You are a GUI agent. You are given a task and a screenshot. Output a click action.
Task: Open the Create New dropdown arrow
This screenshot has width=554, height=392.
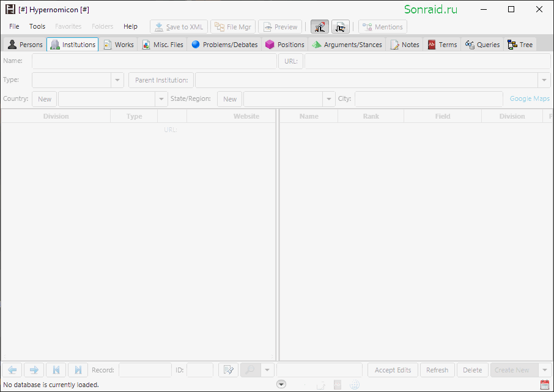(544, 370)
